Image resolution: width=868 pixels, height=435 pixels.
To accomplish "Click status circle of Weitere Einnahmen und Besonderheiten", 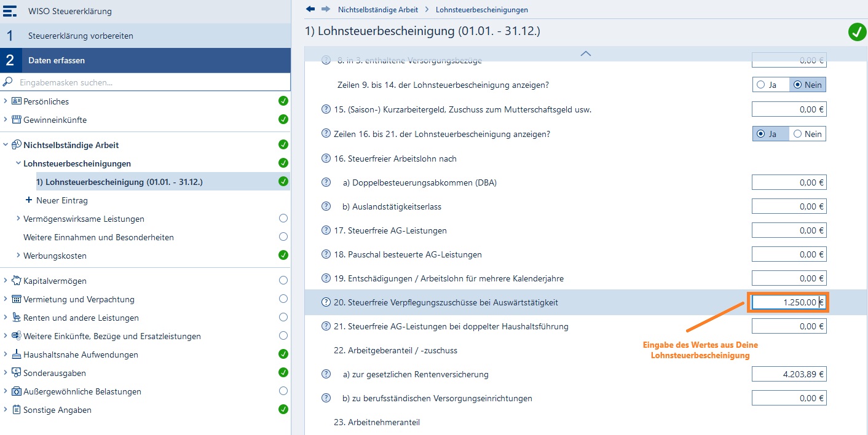I will 283,237.
